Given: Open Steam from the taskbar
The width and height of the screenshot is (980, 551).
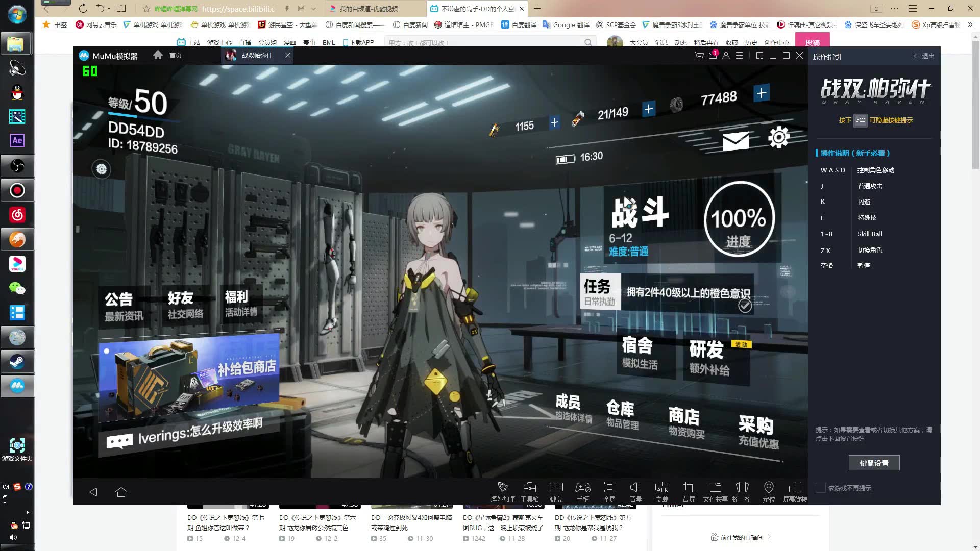Looking at the screenshot, I should click(17, 362).
